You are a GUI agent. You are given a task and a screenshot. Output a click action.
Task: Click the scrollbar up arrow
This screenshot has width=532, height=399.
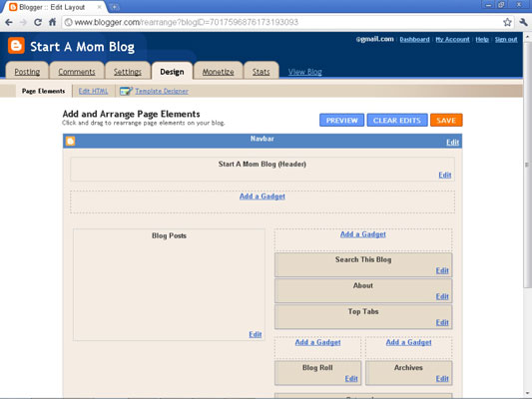[528, 35]
